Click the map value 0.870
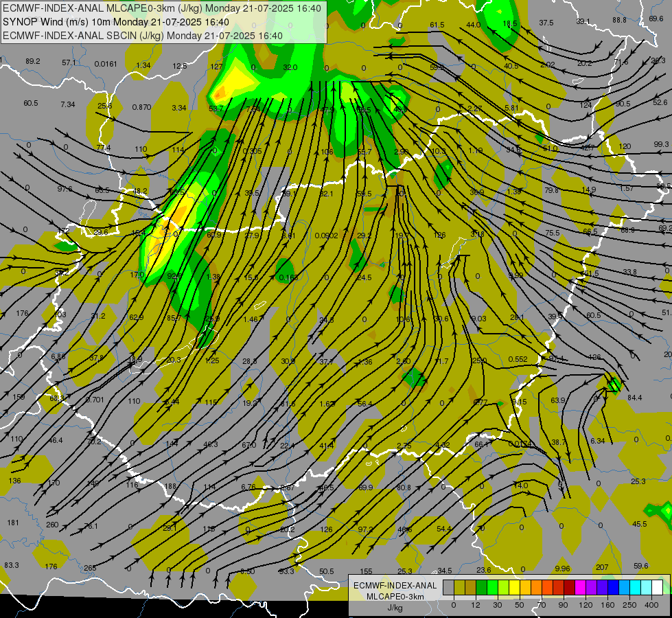This screenshot has width=672, height=618. click(141, 107)
